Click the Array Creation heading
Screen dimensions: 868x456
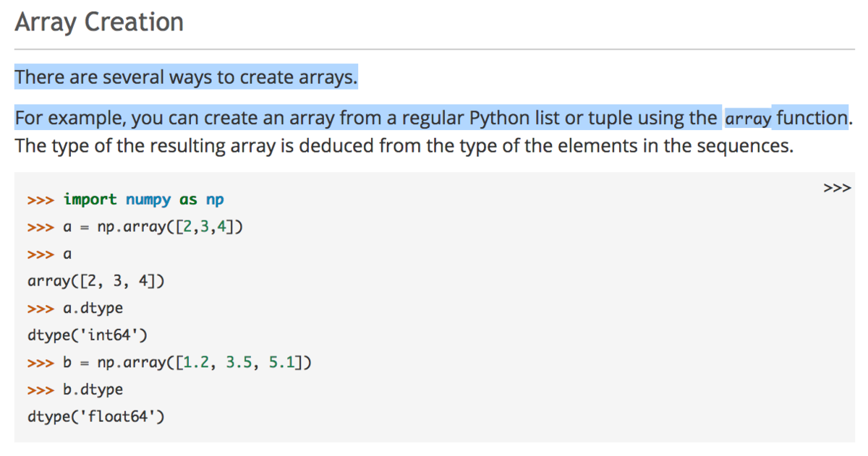[x=99, y=22]
